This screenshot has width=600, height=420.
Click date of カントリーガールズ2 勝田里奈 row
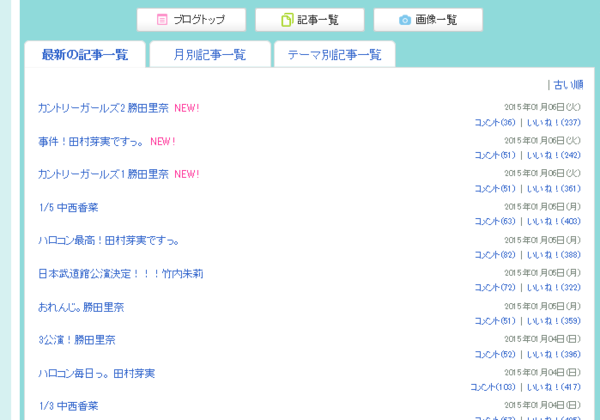tap(542, 107)
